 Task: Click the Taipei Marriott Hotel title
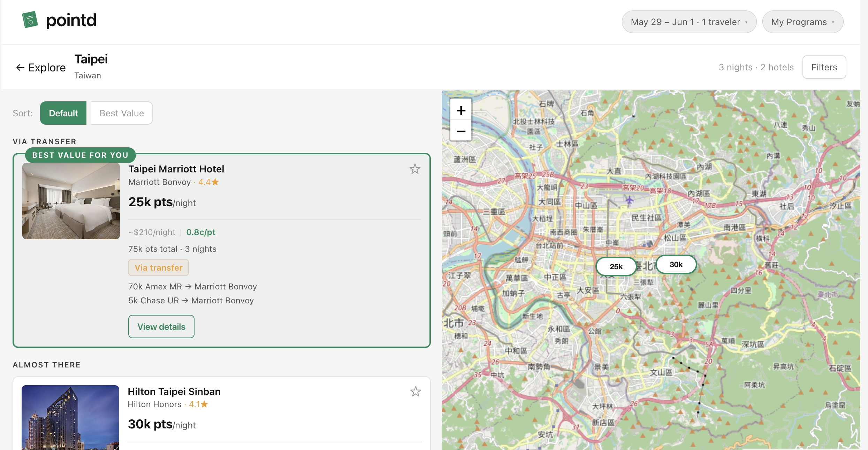pos(176,169)
